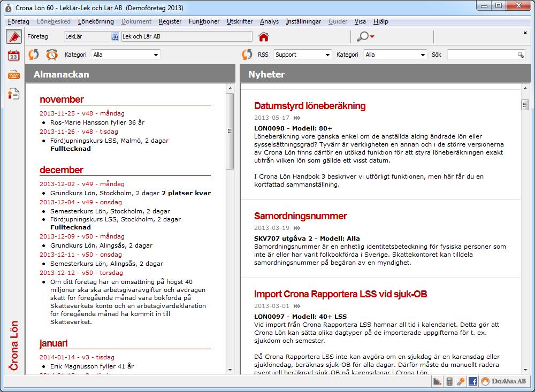Screen dimensions: 535x392
Task: Click Erik Magnusson fyller 41 år entry
Action: click(92, 366)
